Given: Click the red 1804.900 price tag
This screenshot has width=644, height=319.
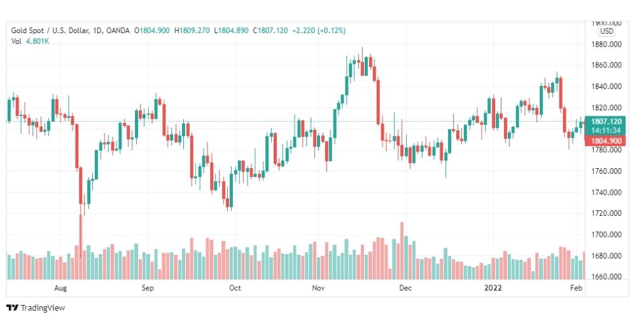Looking at the screenshot, I should tap(605, 141).
